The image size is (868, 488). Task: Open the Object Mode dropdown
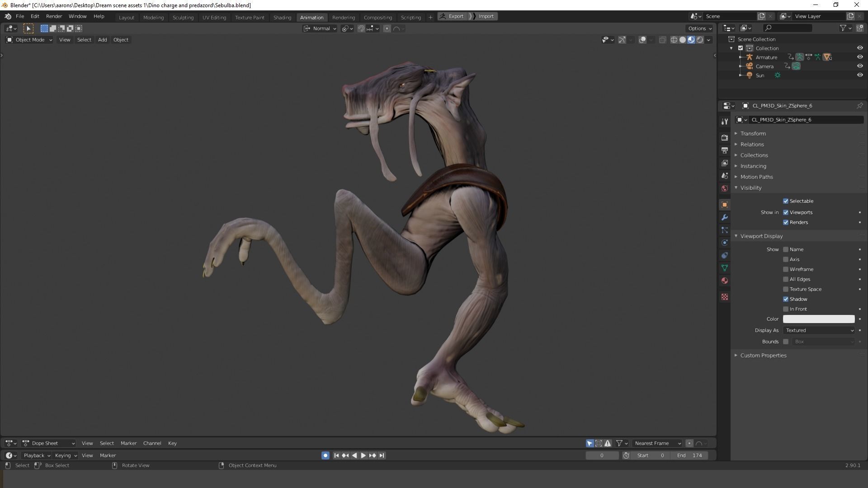coord(29,40)
